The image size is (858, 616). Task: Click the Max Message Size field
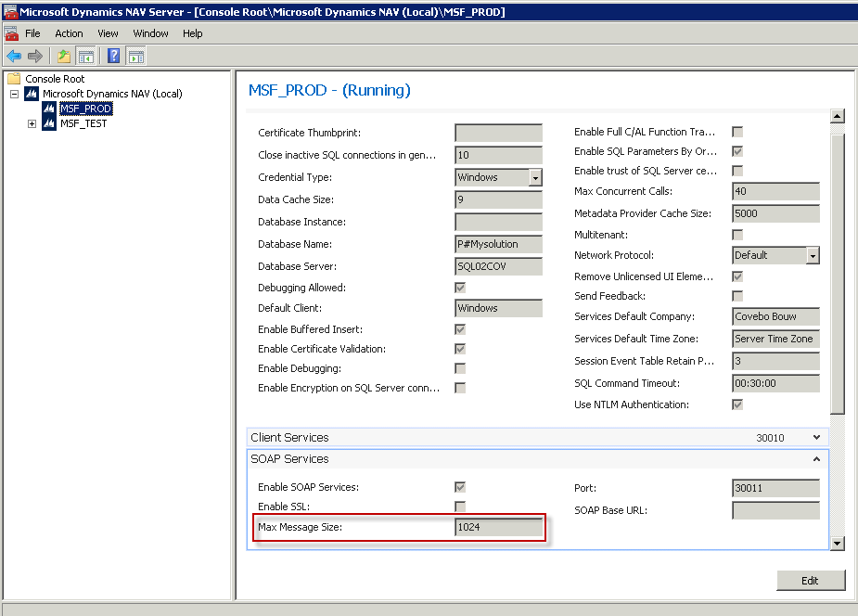tap(498, 528)
